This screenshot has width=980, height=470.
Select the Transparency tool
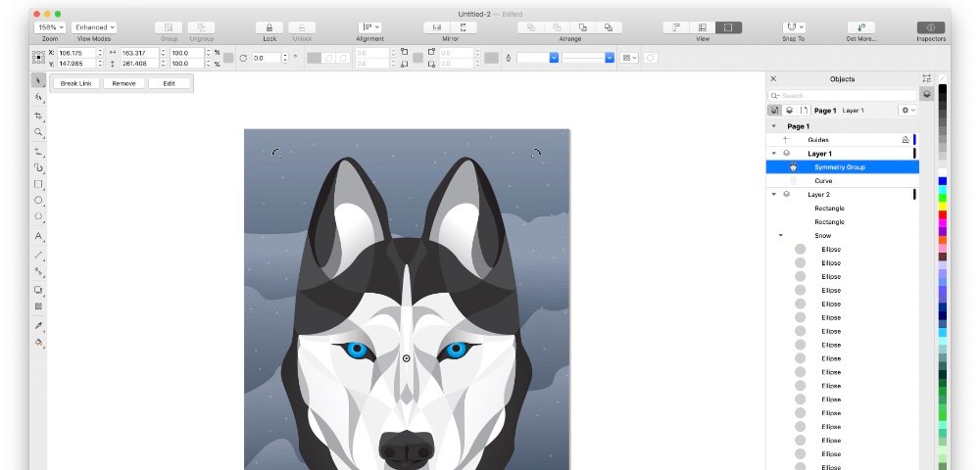(39, 306)
